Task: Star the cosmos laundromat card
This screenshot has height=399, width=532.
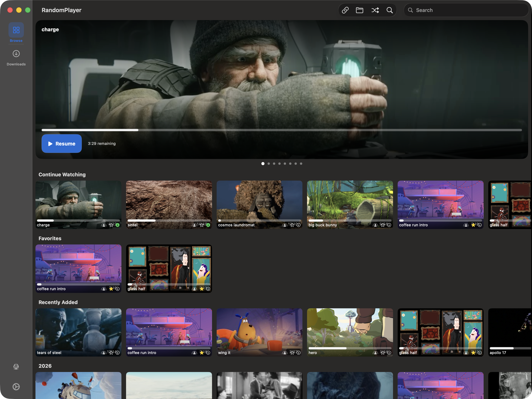Action: (x=292, y=225)
